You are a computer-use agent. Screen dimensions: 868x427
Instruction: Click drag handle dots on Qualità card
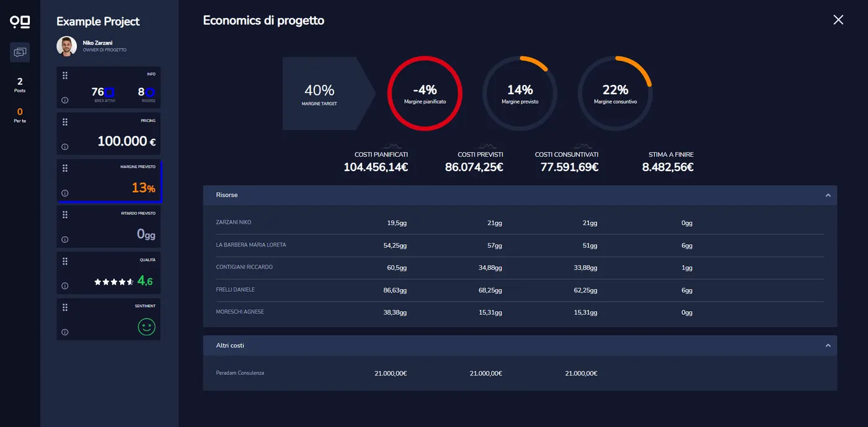pos(65,261)
